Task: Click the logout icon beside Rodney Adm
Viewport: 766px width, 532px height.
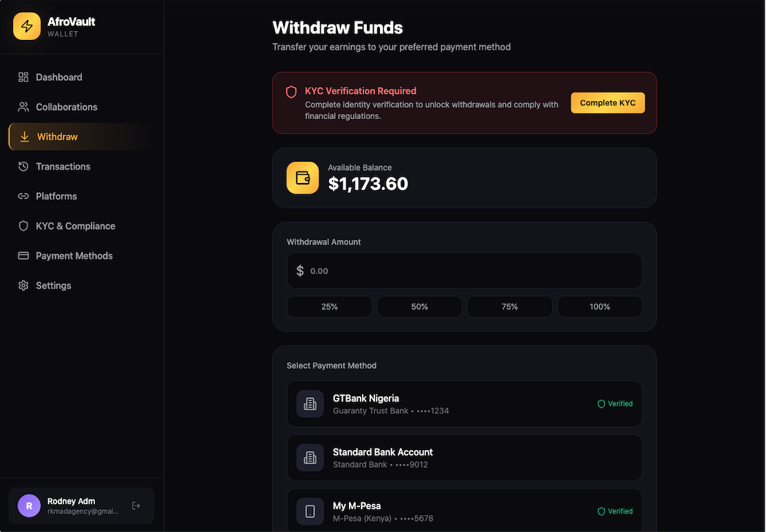Action: point(136,506)
